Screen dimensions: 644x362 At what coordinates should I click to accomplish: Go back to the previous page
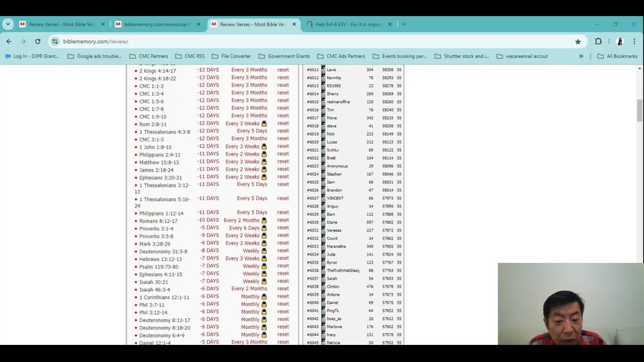coord(9,41)
